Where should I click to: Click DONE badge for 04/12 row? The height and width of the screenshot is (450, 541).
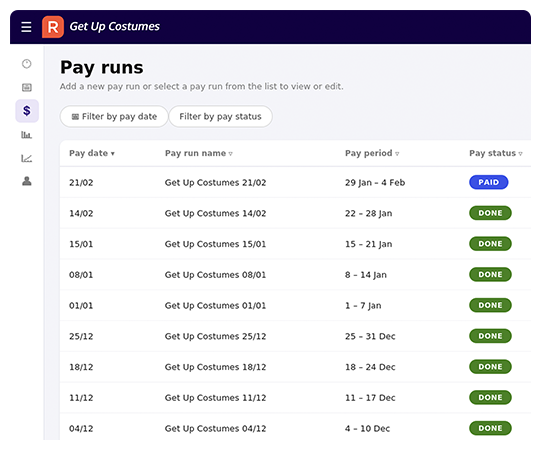(x=490, y=428)
